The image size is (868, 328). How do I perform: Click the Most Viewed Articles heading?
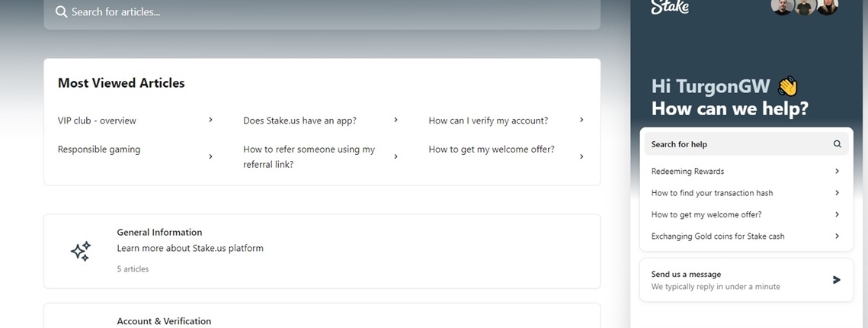tap(121, 83)
